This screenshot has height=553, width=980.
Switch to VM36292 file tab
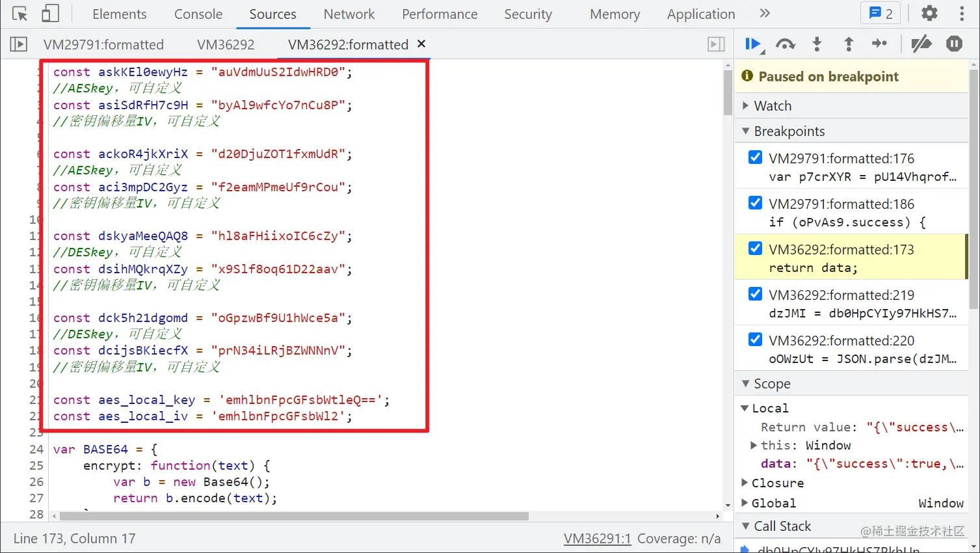[x=226, y=44]
